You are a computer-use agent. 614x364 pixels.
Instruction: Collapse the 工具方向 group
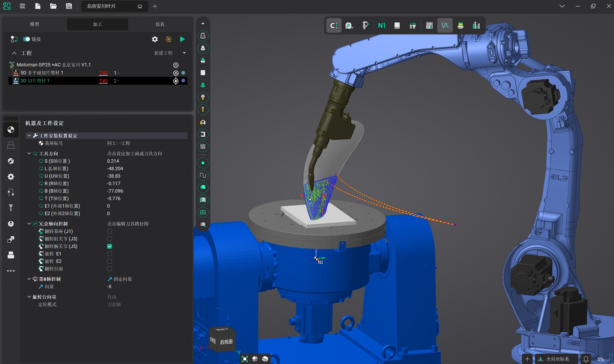coord(29,154)
